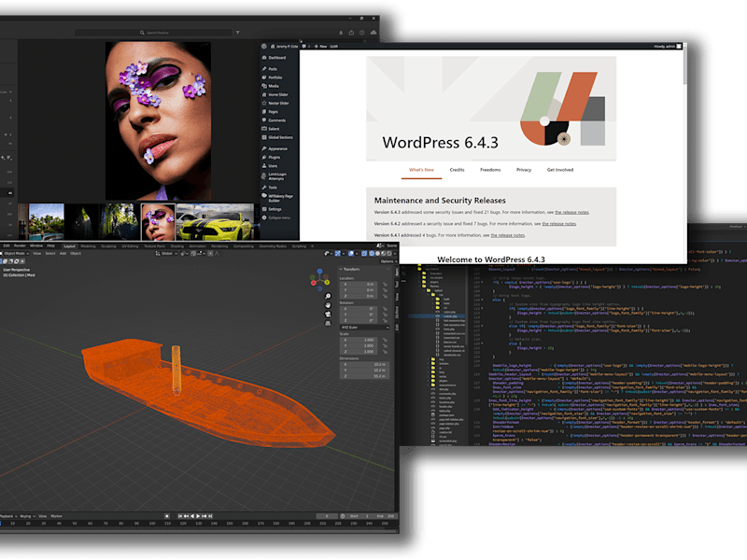Toggle snapping magnet in Blender header
The image size is (747, 560).
point(193,253)
